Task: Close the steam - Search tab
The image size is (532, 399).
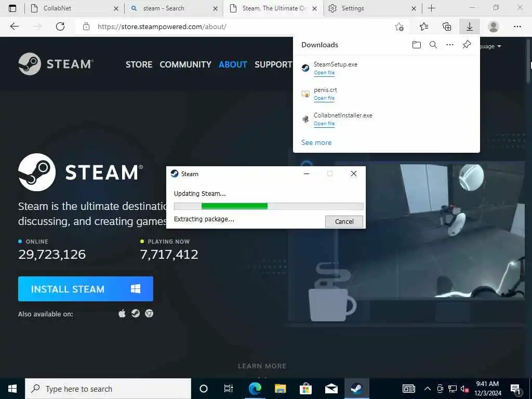Action: click(x=215, y=8)
